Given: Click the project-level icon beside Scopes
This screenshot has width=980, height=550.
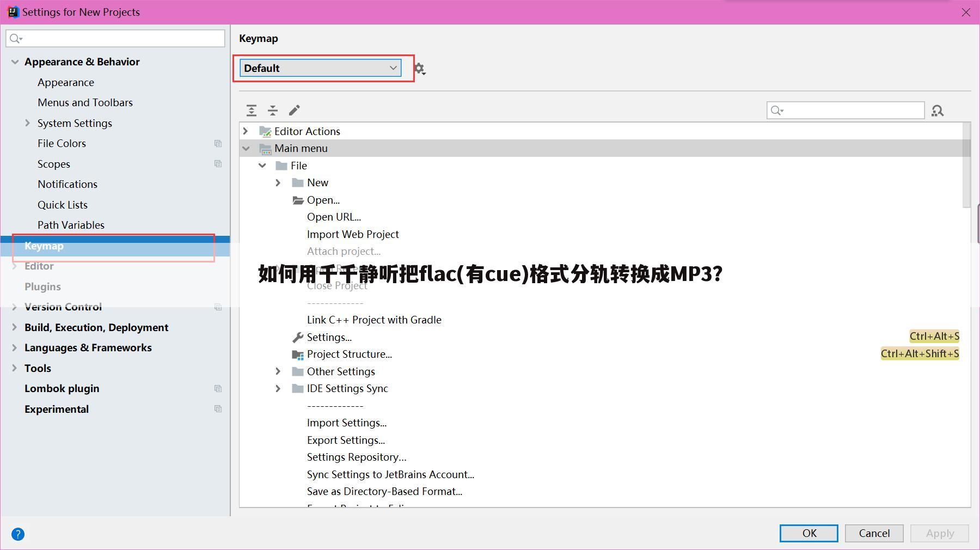Looking at the screenshot, I should 218,164.
